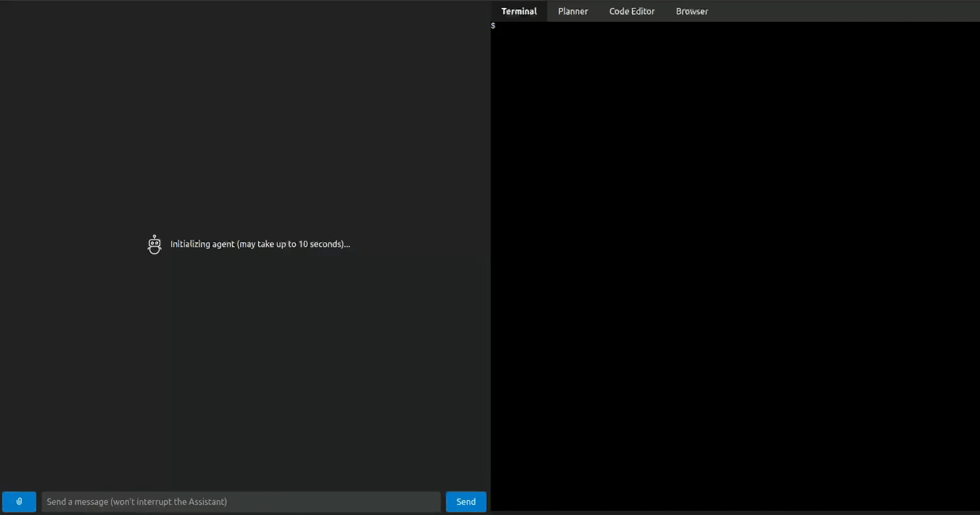Place cursor in the Assistant message box
The height and width of the screenshot is (515, 980).
click(x=241, y=502)
